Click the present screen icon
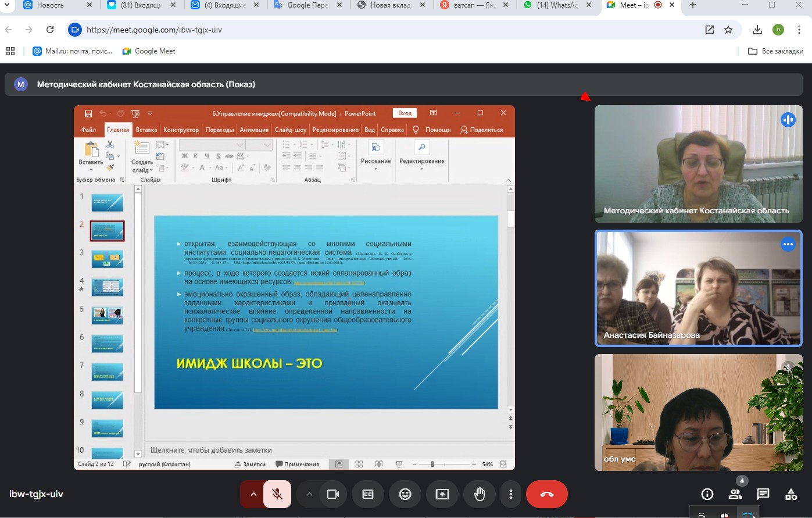This screenshot has height=518, width=812. tap(442, 494)
